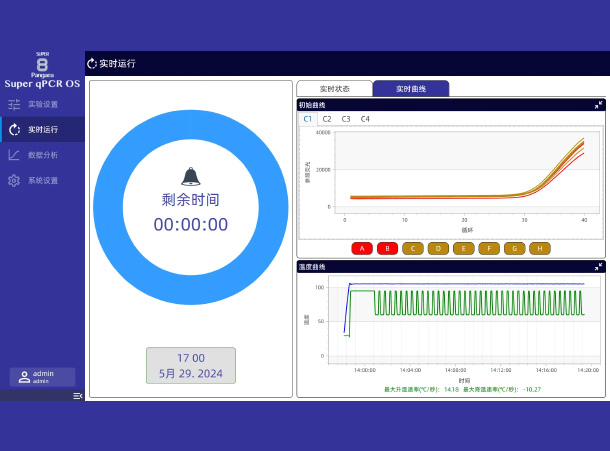
Task: Toggle row A curve visibility
Action: tap(362, 248)
